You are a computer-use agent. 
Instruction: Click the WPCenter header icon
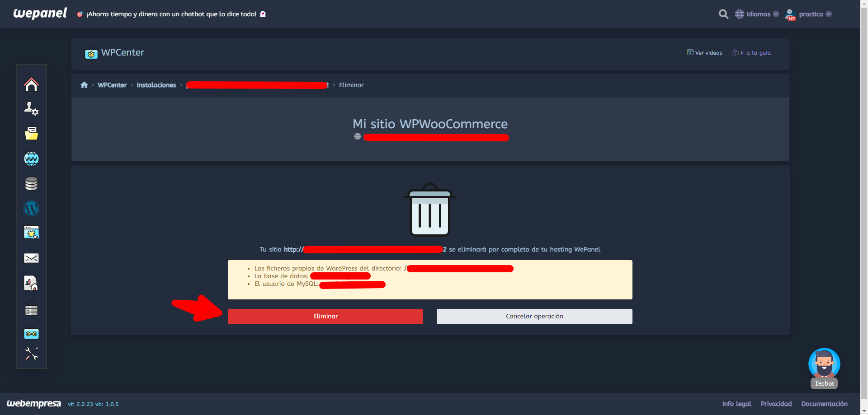[91, 53]
